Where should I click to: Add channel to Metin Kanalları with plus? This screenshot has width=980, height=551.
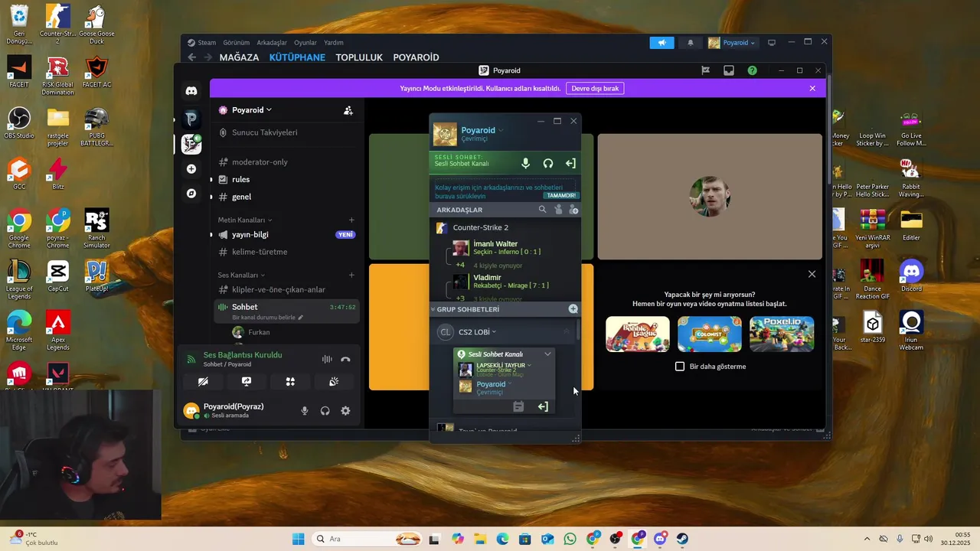pos(351,220)
